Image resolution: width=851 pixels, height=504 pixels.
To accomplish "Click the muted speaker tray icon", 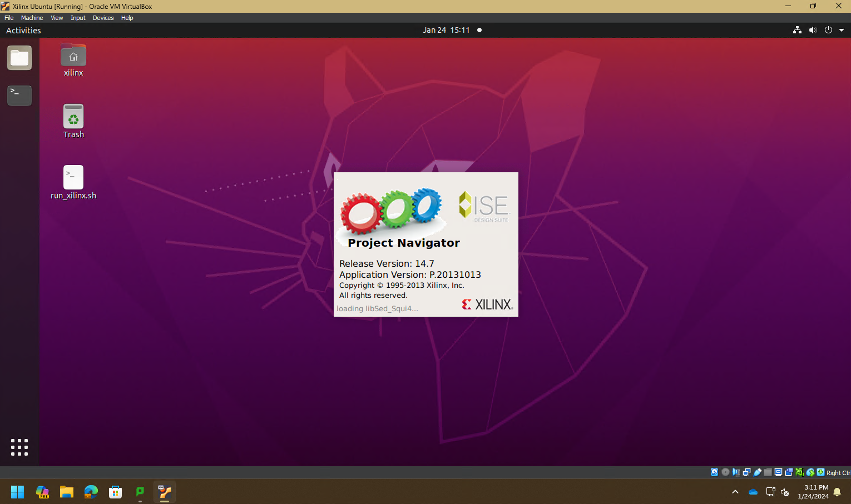I will (785, 492).
